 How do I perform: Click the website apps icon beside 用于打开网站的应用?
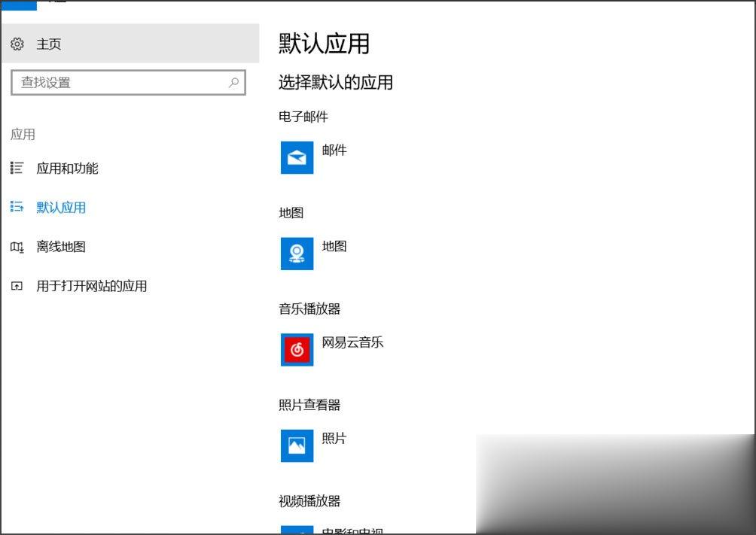pos(17,286)
